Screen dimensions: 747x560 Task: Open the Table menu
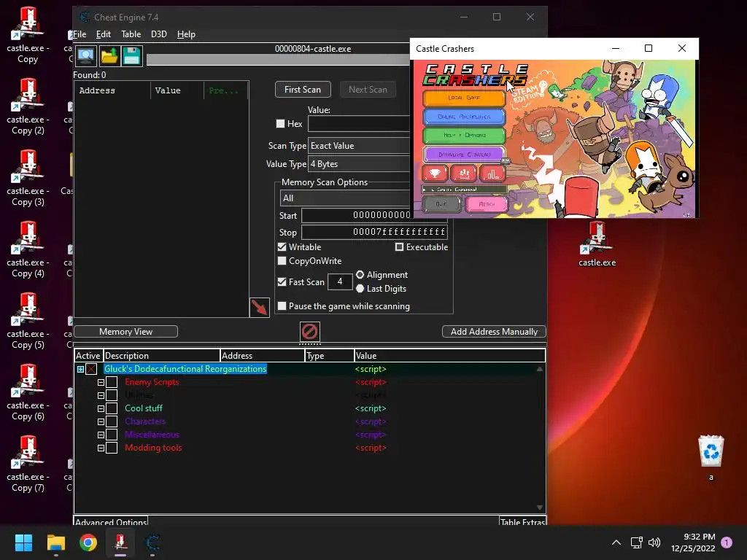[x=131, y=34]
